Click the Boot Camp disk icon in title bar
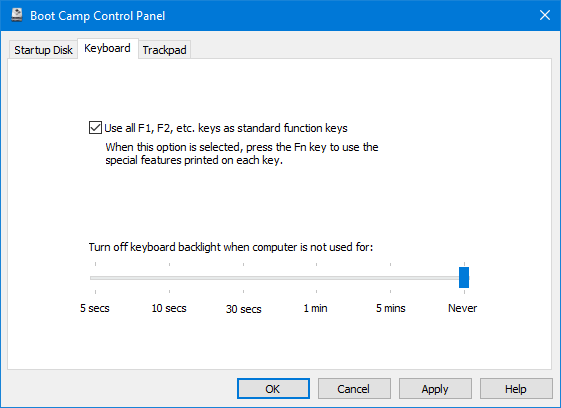 pyautogui.click(x=16, y=15)
